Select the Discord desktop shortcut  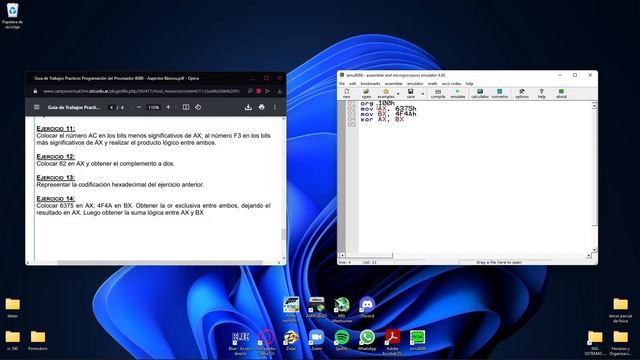[x=367, y=308]
